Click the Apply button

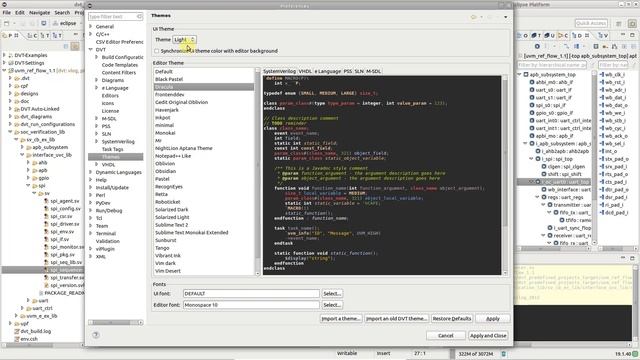(493, 318)
